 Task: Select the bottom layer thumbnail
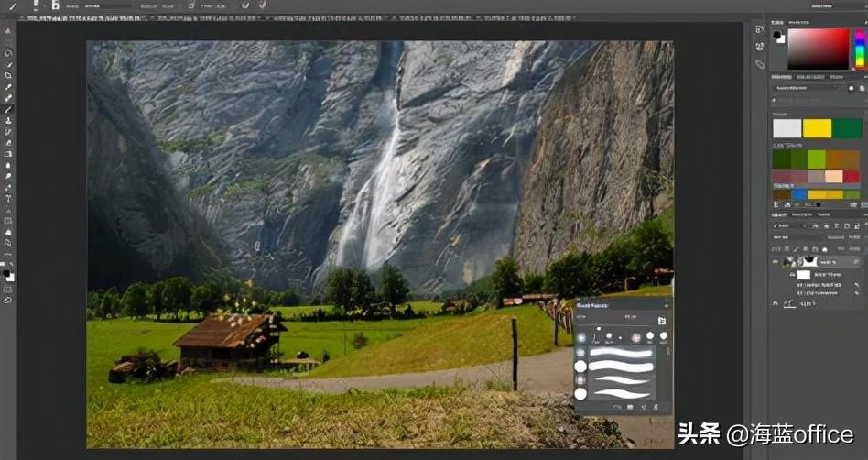790,303
